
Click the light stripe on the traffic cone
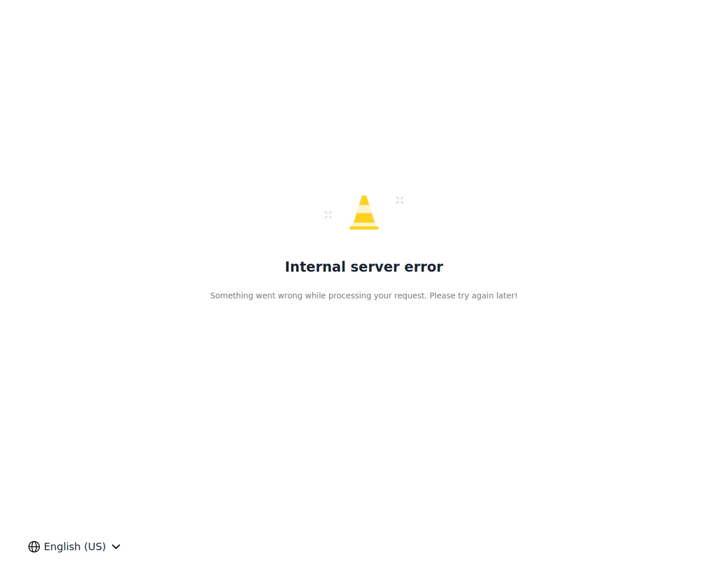tap(364, 209)
